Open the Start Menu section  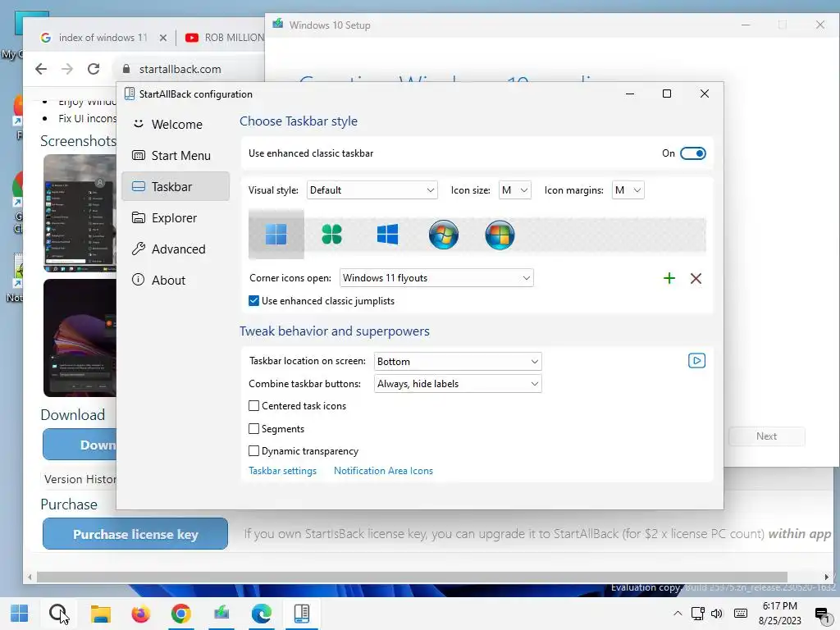[x=176, y=155]
